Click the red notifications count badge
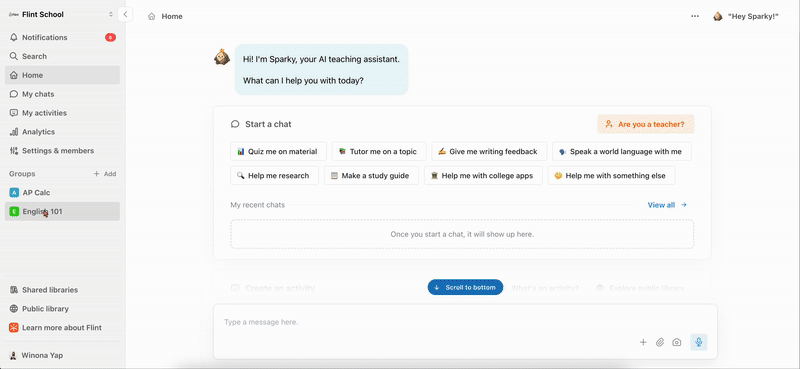This screenshot has height=369, width=800. [110, 37]
